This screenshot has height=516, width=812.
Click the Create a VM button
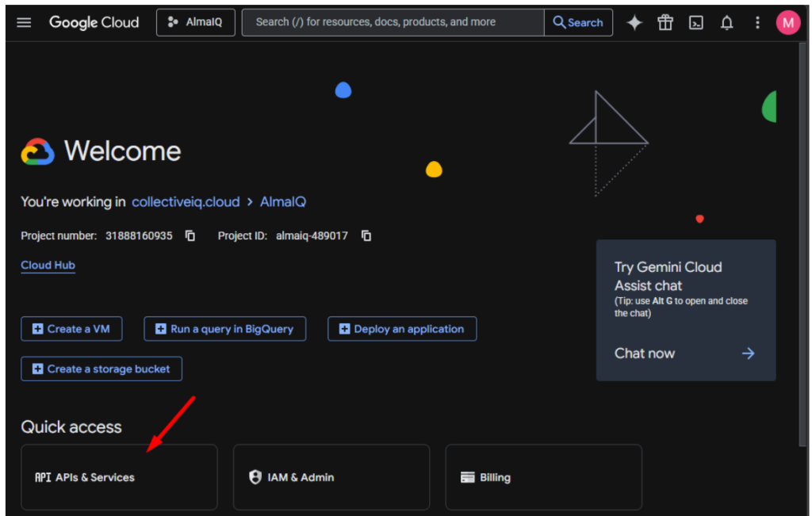(x=71, y=329)
